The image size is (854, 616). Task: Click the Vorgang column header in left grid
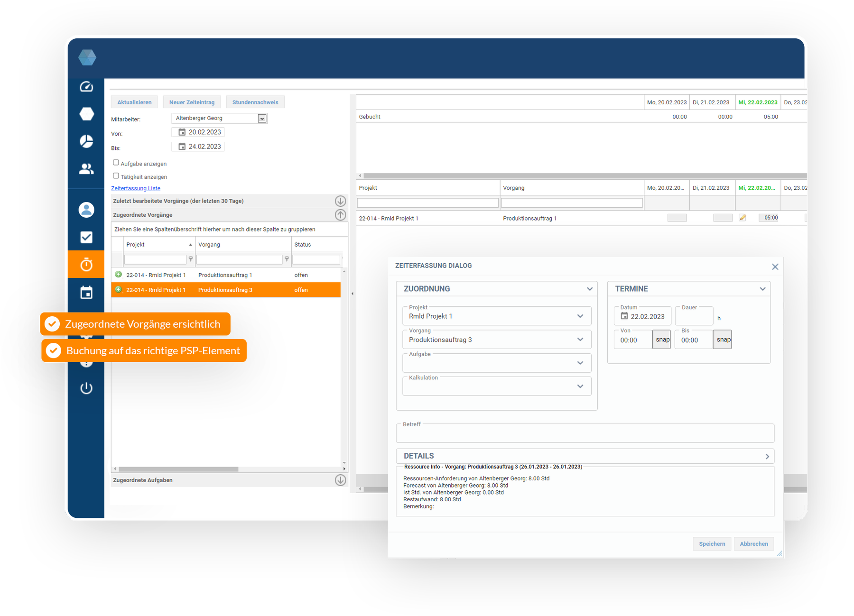pyautogui.click(x=243, y=245)
